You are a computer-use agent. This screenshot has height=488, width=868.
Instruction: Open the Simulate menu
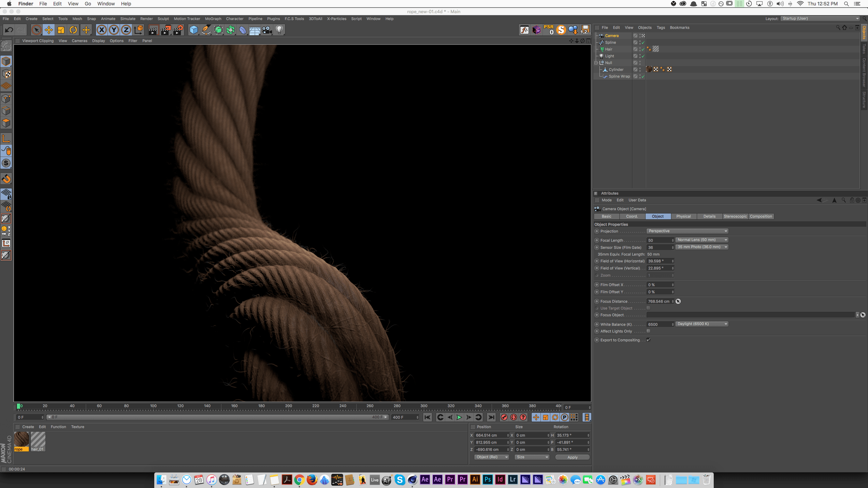(128, 19)
